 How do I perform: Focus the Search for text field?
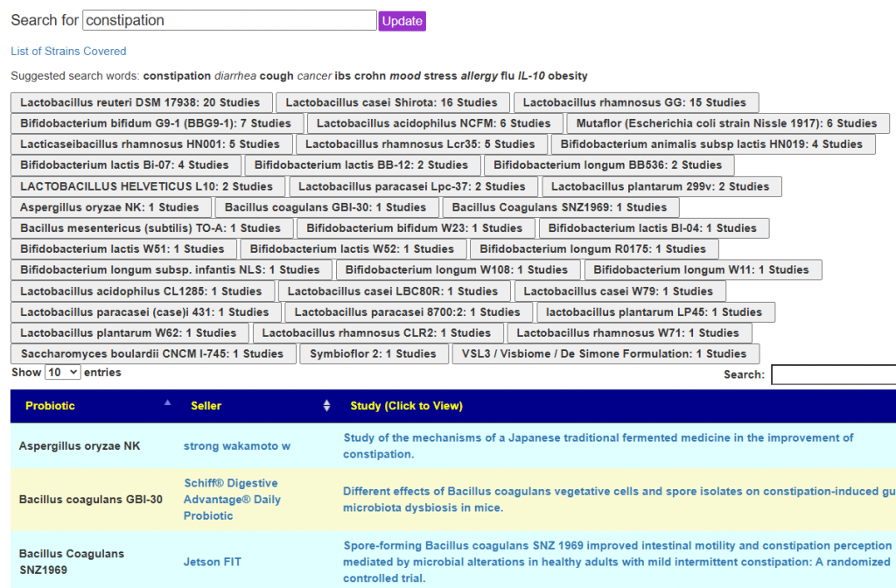point(229,21)
